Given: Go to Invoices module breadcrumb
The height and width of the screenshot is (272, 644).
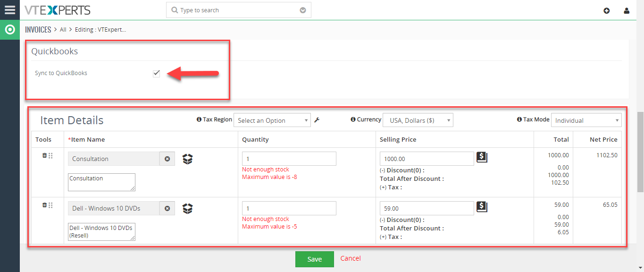Looking at the screenshot, I should [38, 30].
